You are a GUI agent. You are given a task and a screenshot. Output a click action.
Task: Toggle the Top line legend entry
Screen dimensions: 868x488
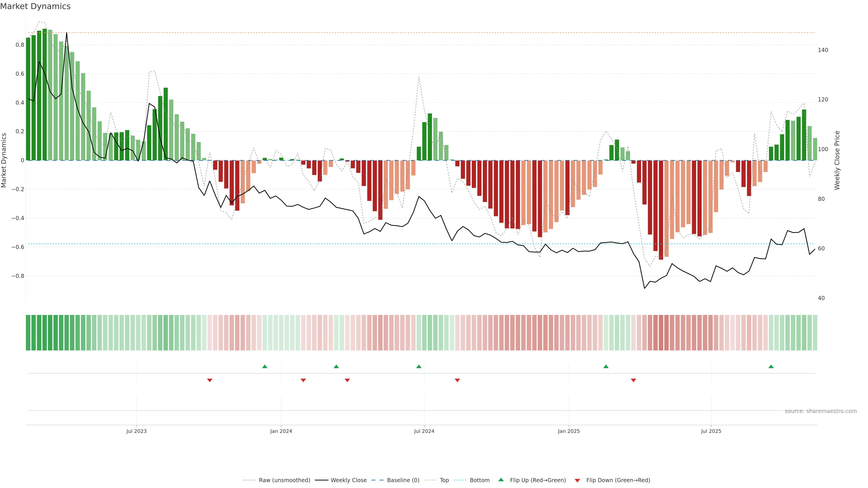click(x=444, y=480)
